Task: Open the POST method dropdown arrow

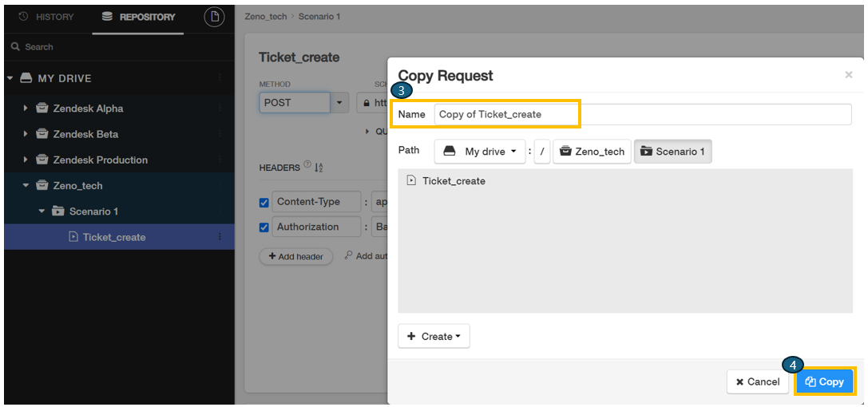Action: [x=339, y=103]
